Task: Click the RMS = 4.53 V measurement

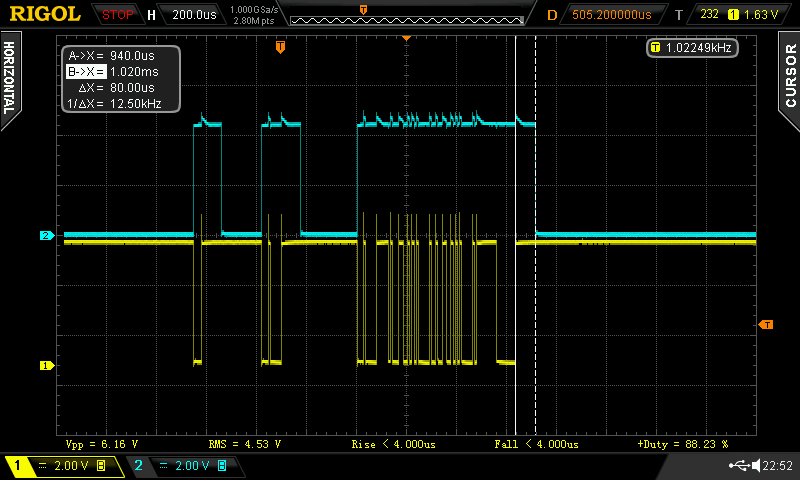Action: 244,444
